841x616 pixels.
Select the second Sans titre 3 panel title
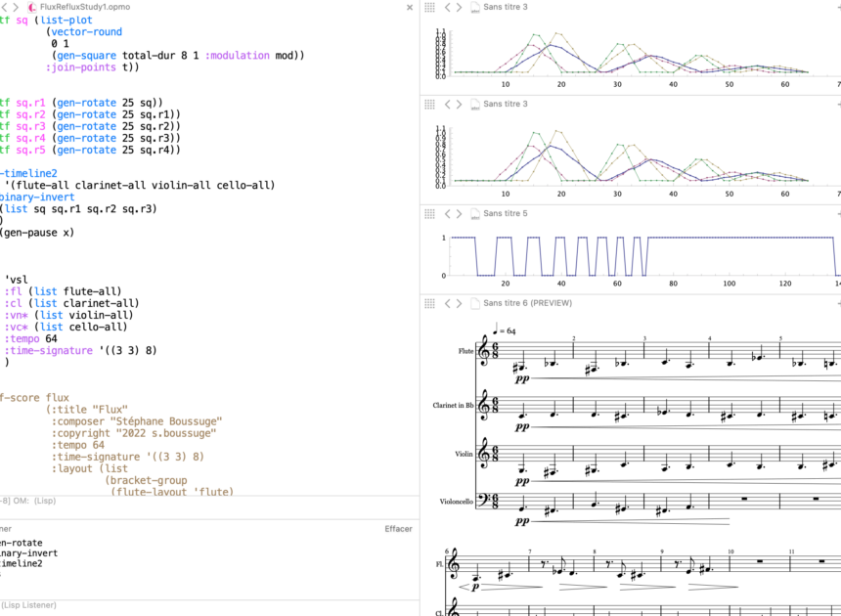point(505,104)
